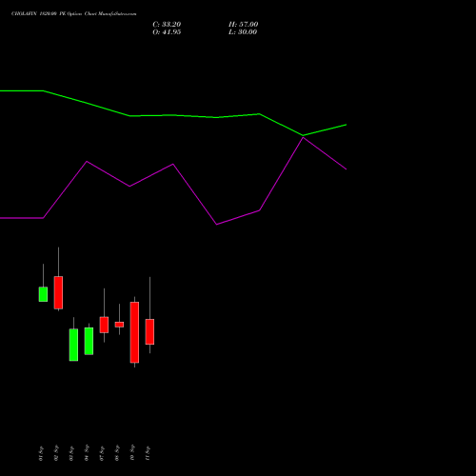This screenshot has height=476, width=476.
Task: Click the 01 Sep date label
Action: (x=41, y=453)
